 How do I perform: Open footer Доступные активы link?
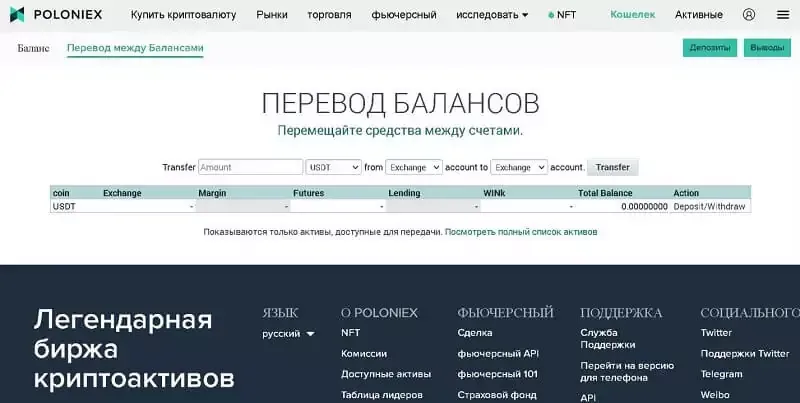click(x=386, y=374)
